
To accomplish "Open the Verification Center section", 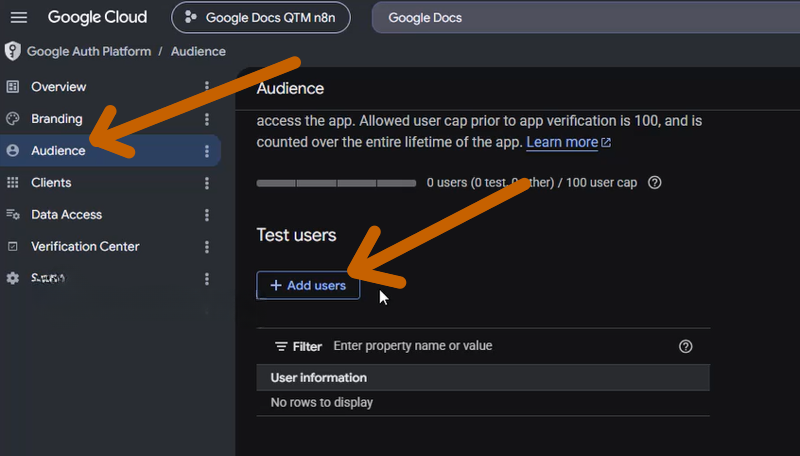I will (x=85, y=246).
